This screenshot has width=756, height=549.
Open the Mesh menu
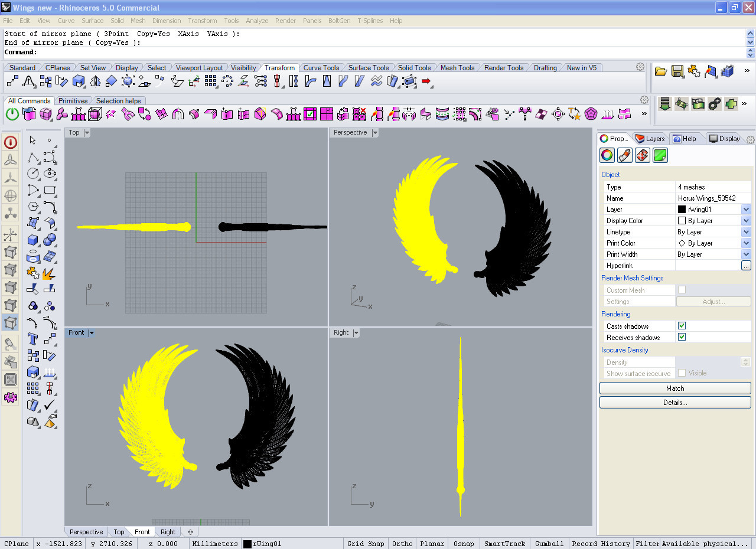click(x=138, y=21)
